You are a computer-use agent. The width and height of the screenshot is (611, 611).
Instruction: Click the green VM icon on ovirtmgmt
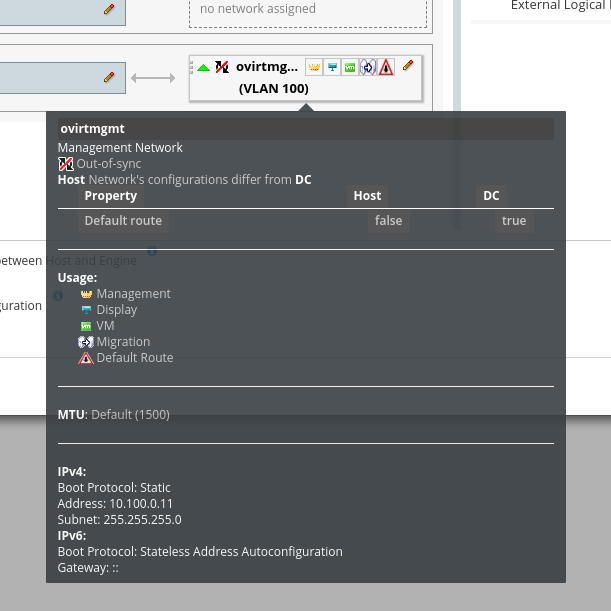point(349,67)
